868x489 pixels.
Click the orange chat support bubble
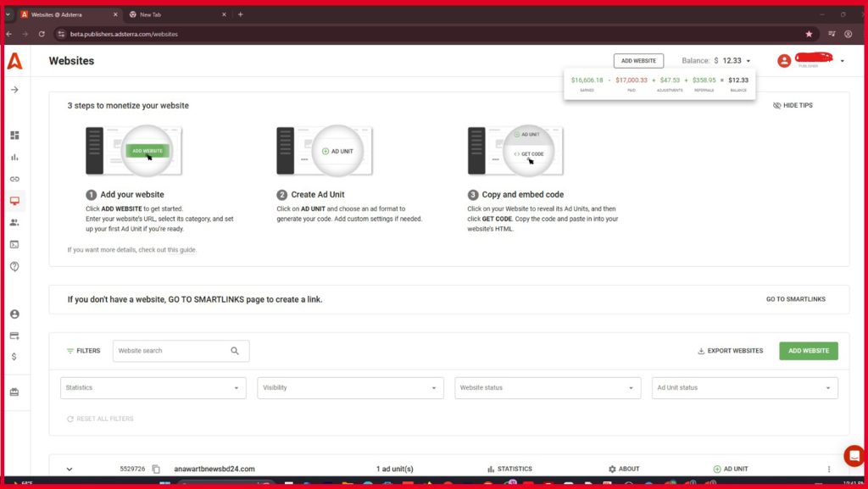pyautogui.click(x=854, y=456)
